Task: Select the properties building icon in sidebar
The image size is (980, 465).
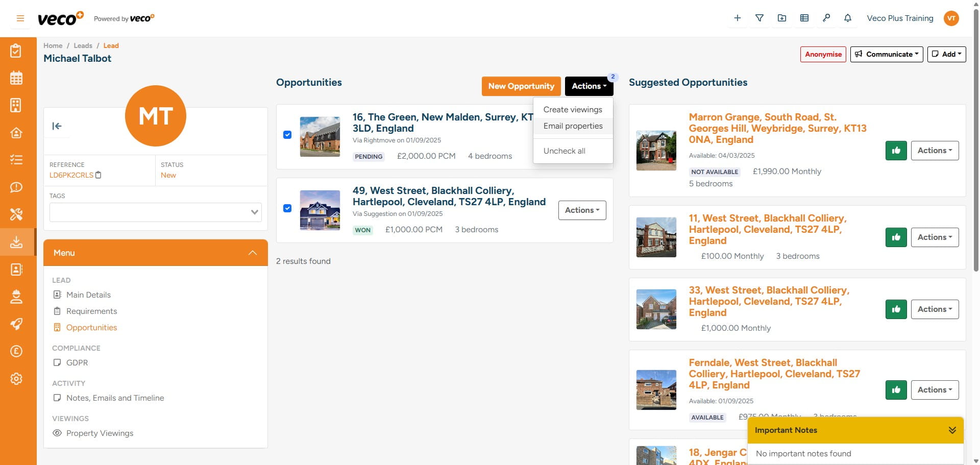Action: pos(16,105)
